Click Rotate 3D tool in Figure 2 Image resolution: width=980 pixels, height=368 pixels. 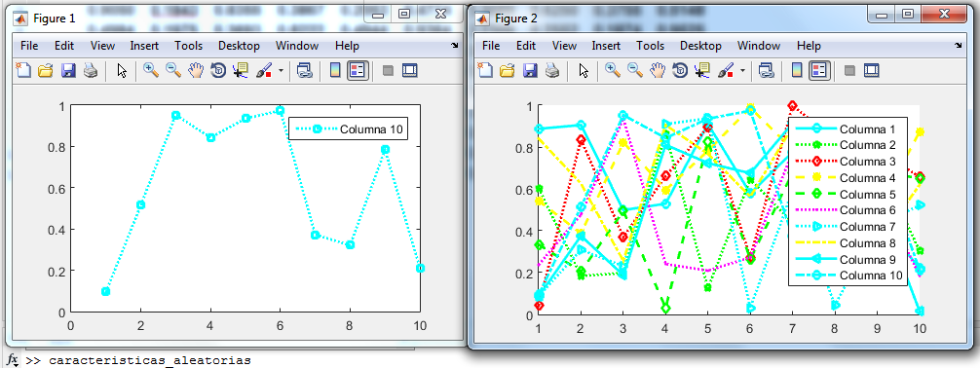(681, 71)
